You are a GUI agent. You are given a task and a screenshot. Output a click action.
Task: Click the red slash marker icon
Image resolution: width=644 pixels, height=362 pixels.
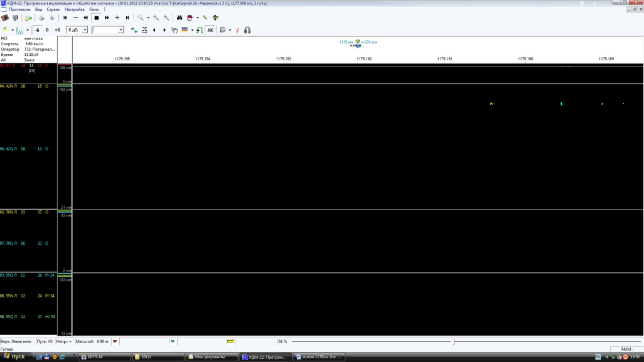[237, 30]
